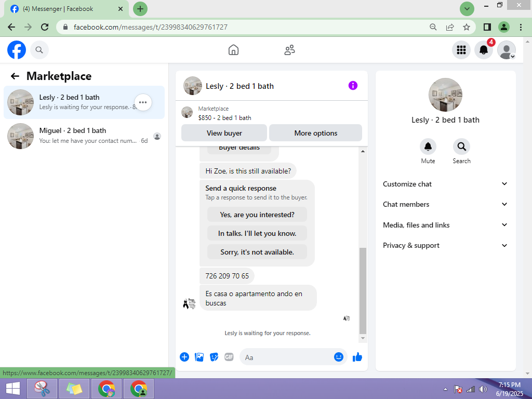This screenshot has width=532, height=399.
Task: Click the address bar URL
Action: (150, 27)
